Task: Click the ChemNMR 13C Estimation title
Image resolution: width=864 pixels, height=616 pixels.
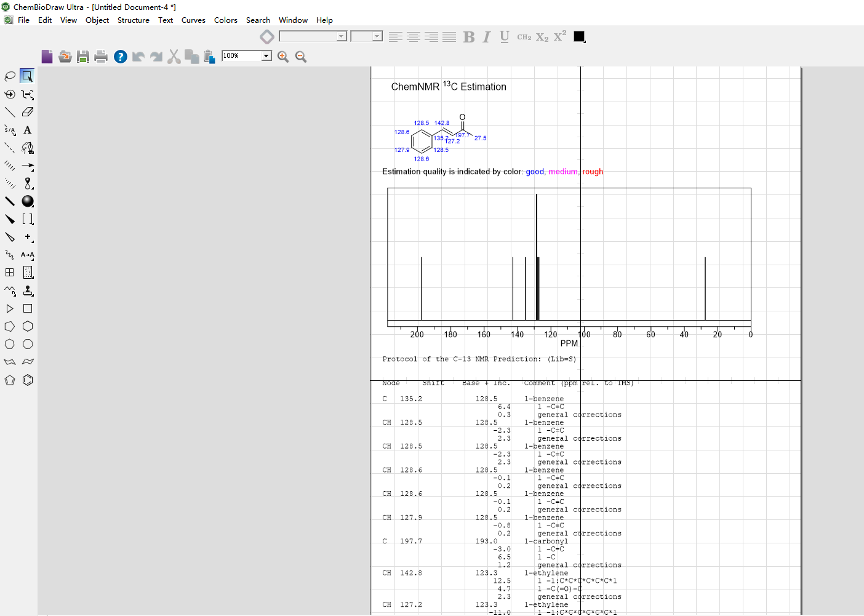Action: click(449, 86)
